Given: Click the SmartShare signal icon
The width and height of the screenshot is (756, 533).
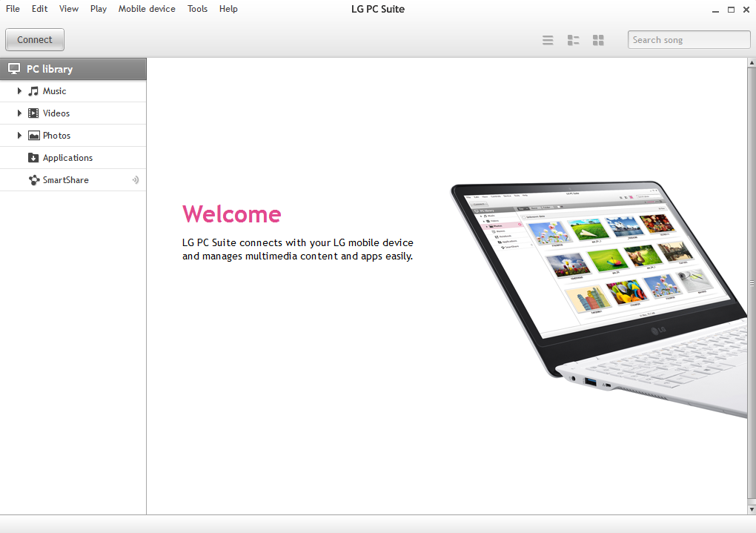Looking at the screenshot, I should pos(136,180).
